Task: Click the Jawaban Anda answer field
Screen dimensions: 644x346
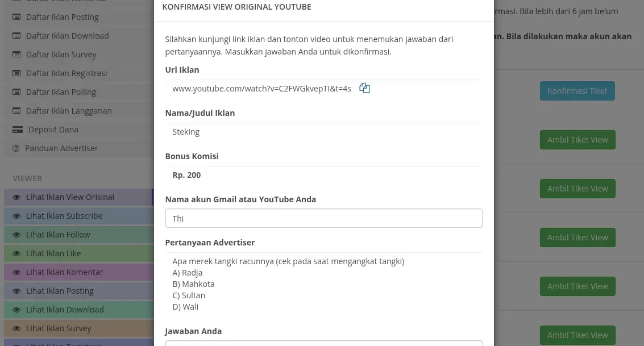Action: 323,344
